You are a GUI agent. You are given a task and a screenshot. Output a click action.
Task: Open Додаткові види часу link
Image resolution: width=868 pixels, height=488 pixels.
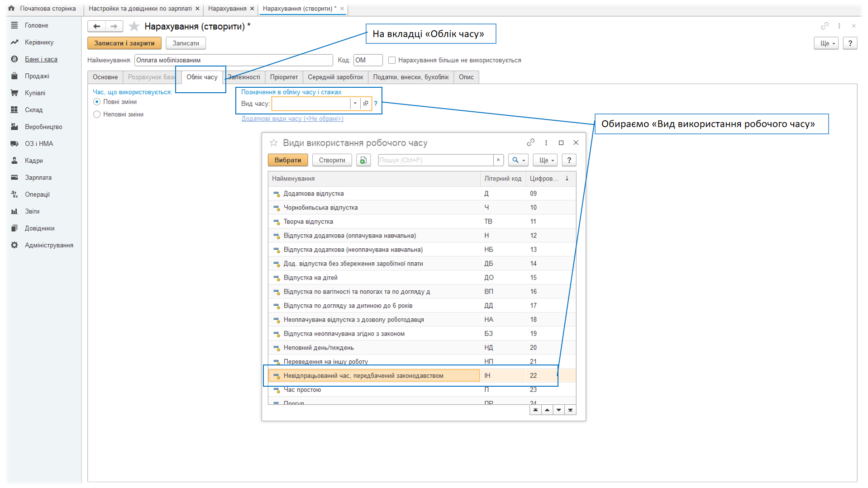[x=292, y=118]
